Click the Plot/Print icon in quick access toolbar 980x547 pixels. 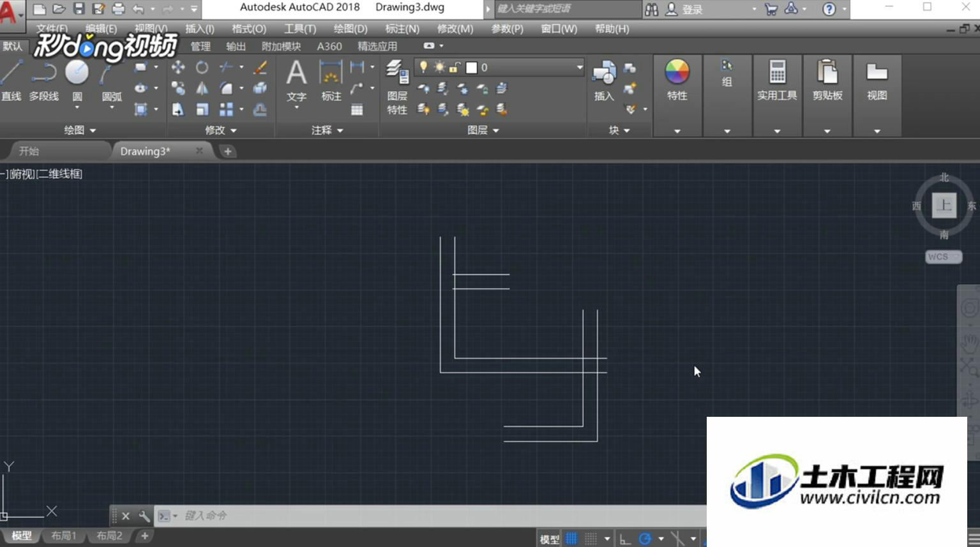(x=118, y=9)
